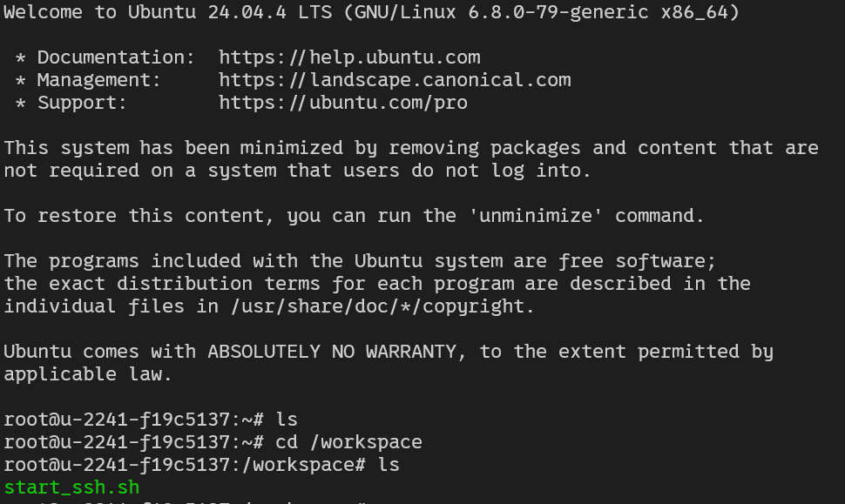Screen dimensions: 845x504
Task: Click the 'Documentation:' label
Action: pos(116,57)
